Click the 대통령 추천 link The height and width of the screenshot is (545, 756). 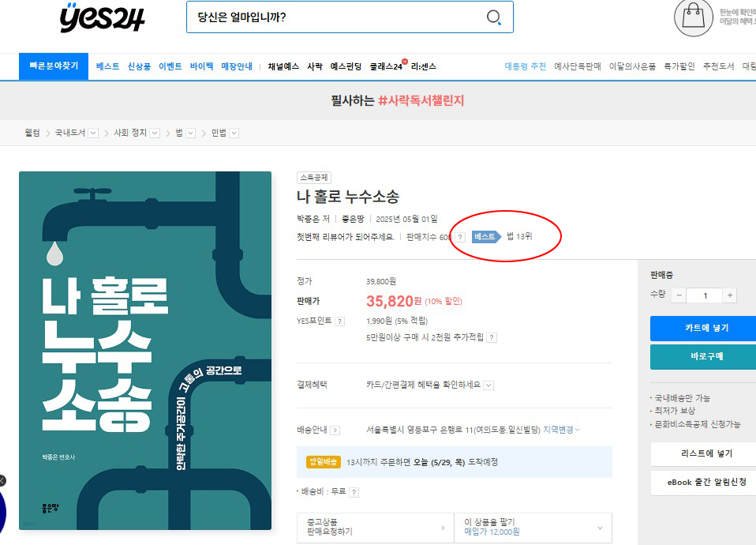tap(526, 66)
